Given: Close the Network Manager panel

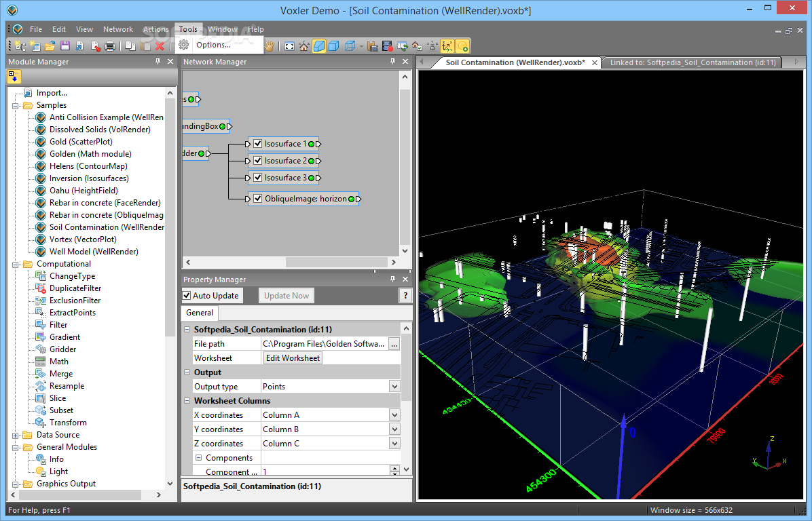Looking at the screenshot, I should tap(405, 62).
